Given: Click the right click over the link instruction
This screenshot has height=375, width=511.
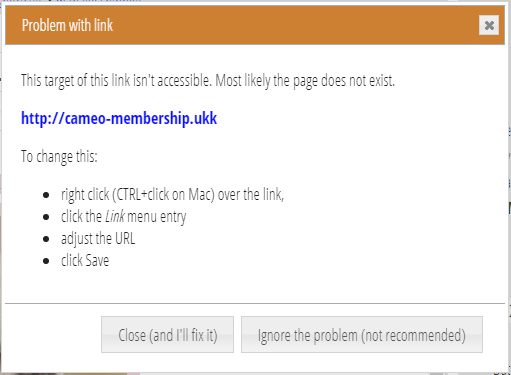Looking at the screenshot, I should 172,195.
